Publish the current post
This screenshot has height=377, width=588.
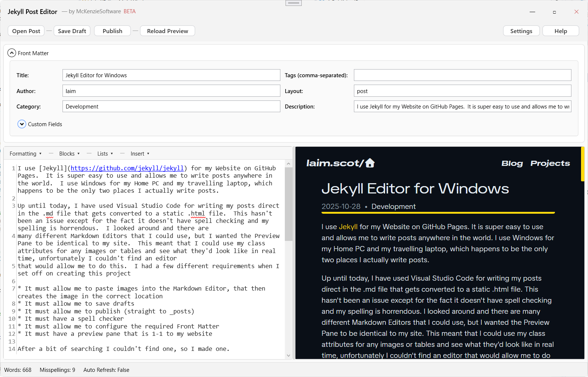click(x=112, y=31)
